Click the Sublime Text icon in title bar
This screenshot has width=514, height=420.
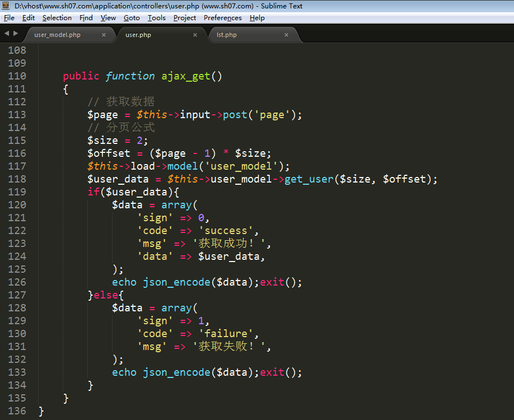pos(7,6)
